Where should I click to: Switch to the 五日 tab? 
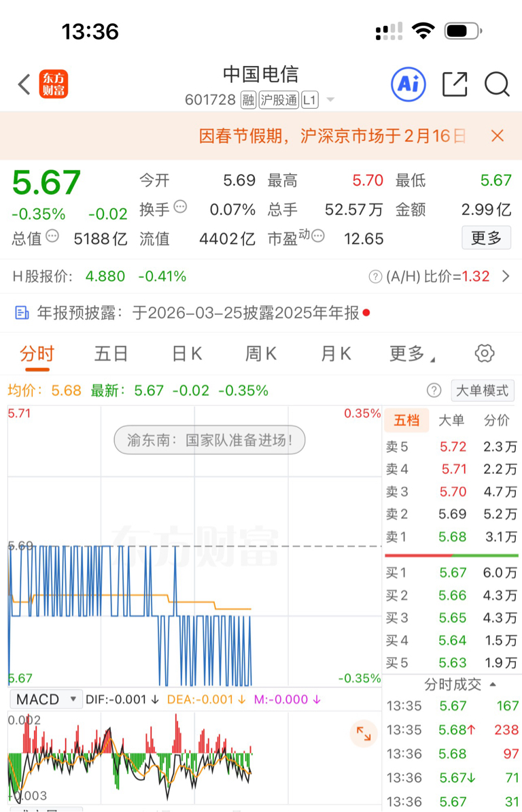point(111,354)
